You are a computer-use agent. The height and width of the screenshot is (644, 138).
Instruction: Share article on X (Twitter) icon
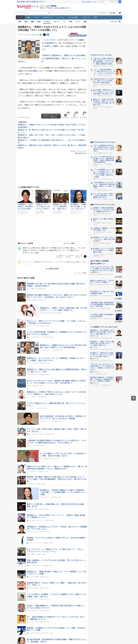click(44, 35)
